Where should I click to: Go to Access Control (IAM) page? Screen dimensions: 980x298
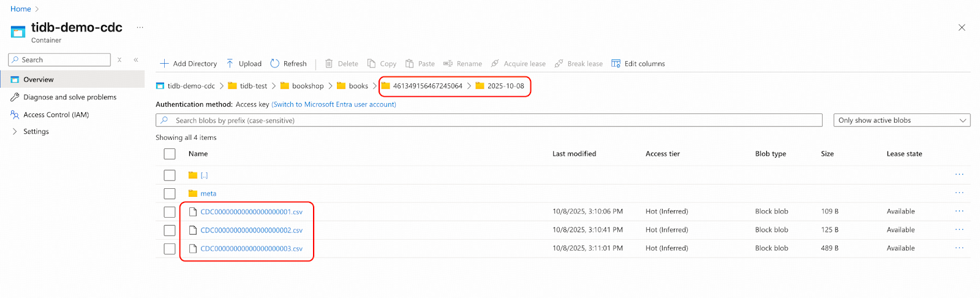(56, 115)
